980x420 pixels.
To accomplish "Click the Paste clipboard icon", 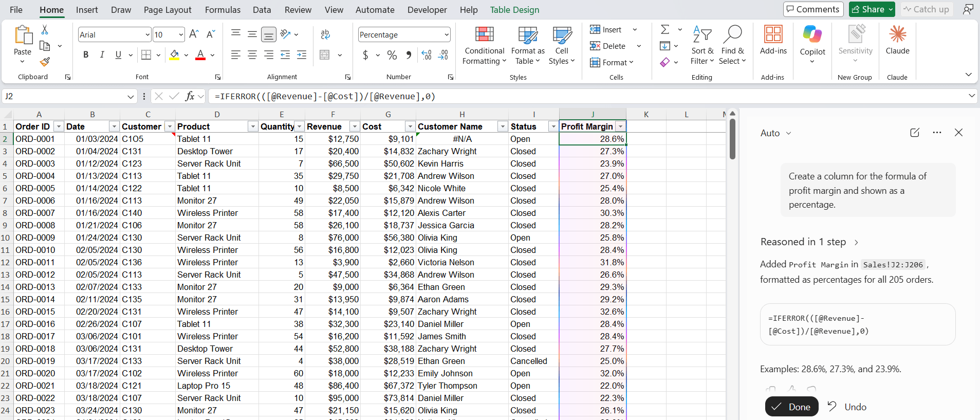I will point(23,35).
